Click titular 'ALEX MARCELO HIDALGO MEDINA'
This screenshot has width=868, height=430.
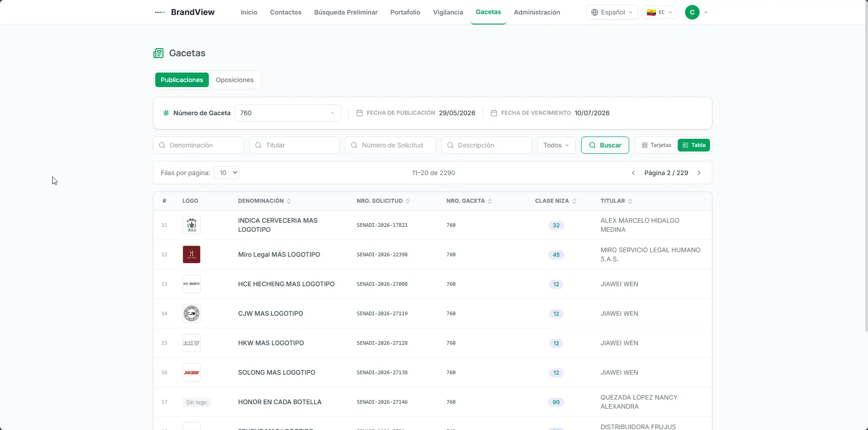click(640, 225)
